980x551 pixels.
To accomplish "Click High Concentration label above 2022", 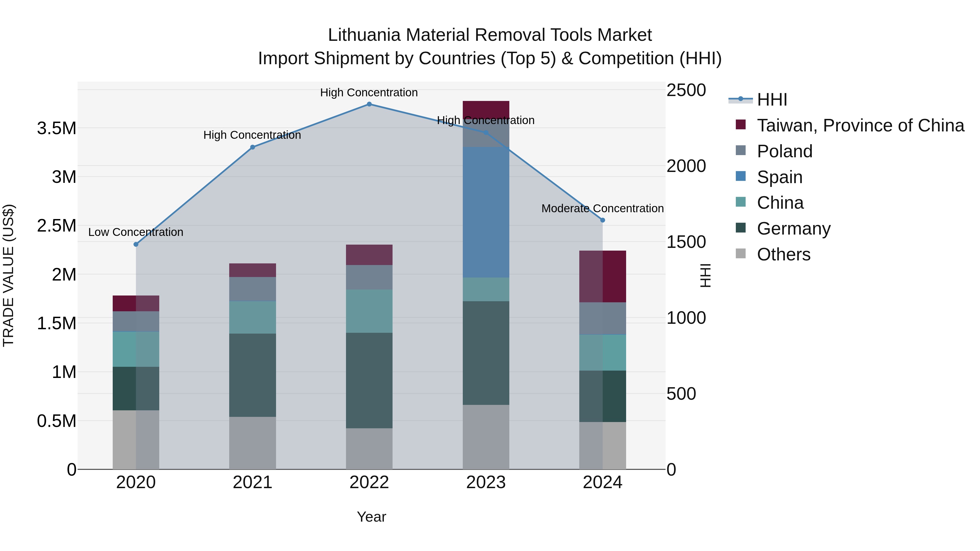I will pyautogui.click(x=369, y=93).
